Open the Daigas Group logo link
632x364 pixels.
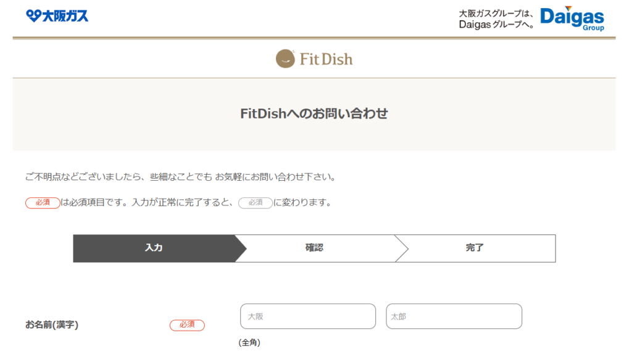pos(572,18)
